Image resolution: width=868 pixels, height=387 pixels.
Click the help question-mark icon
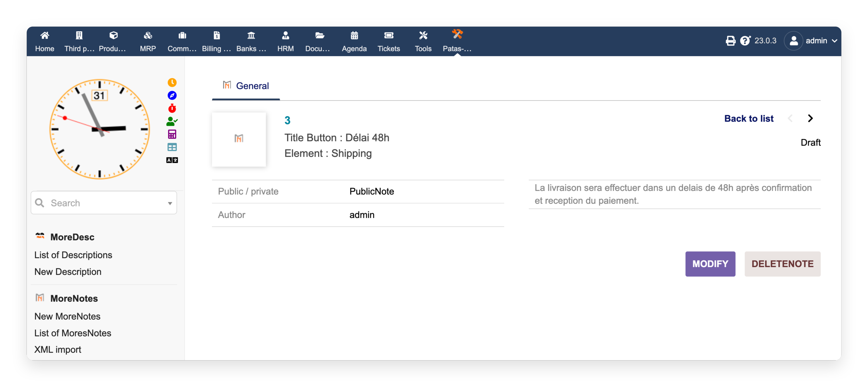click(745, 41)
